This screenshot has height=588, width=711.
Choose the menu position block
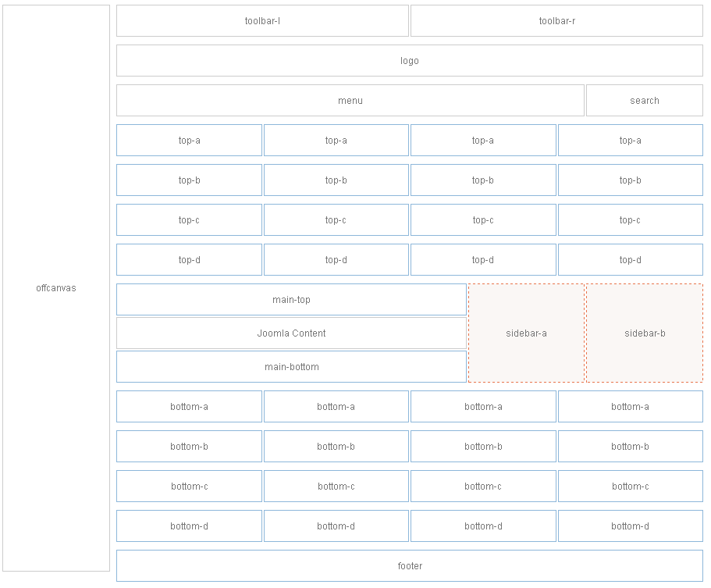tap(350, 101)
